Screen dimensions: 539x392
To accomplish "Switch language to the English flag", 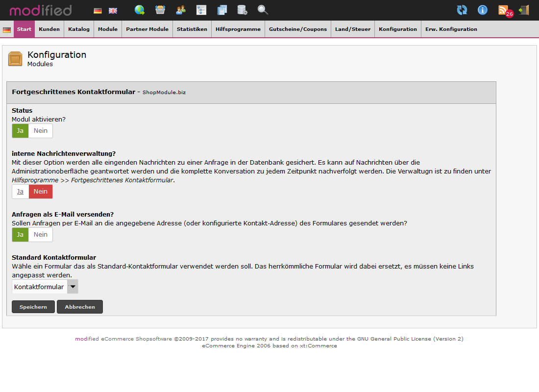I will [113, 10].
